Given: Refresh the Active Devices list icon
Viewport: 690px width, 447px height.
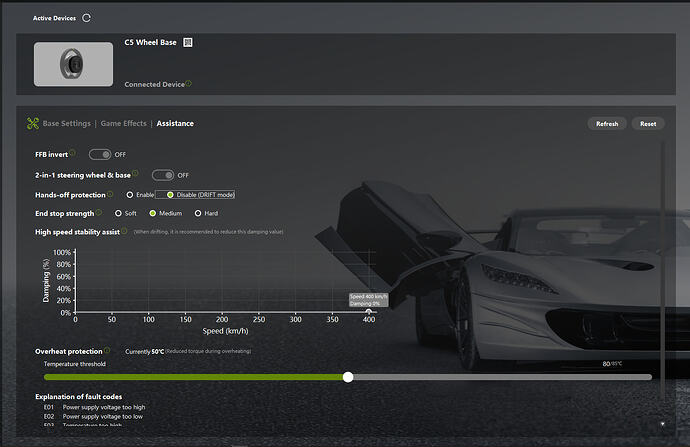Looking at the screenshot, I should pyautogui.click(x=87, y=18).
